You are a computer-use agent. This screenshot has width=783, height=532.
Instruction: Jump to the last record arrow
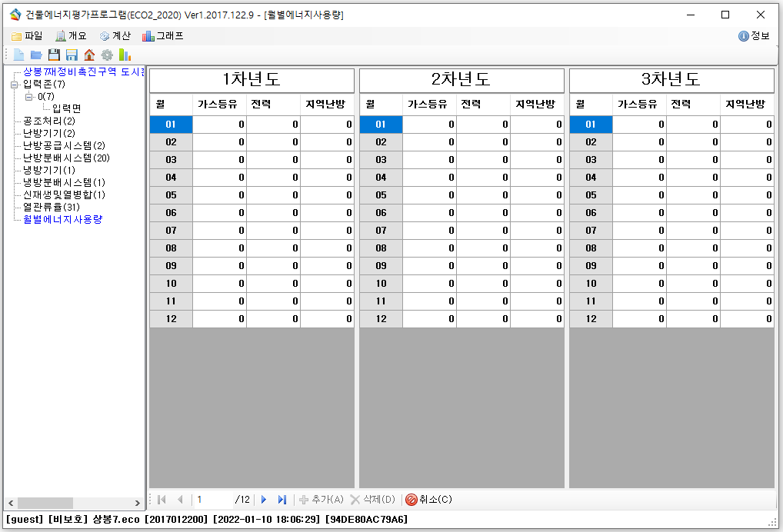282,500
